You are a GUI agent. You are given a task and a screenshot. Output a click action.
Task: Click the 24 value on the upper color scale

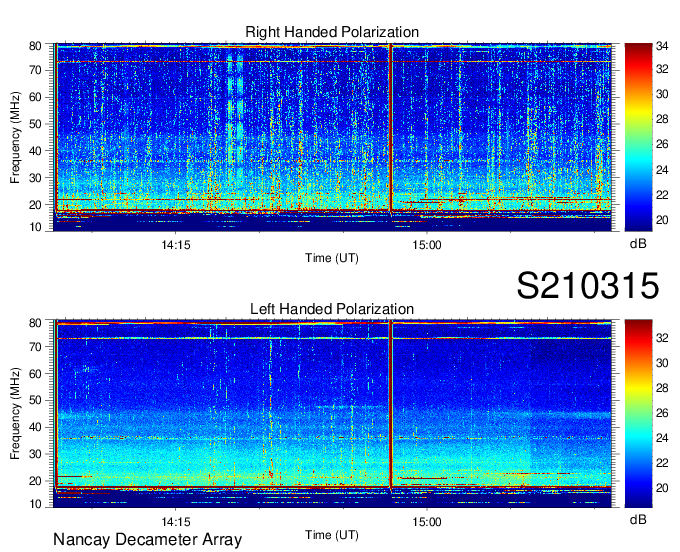662,170
